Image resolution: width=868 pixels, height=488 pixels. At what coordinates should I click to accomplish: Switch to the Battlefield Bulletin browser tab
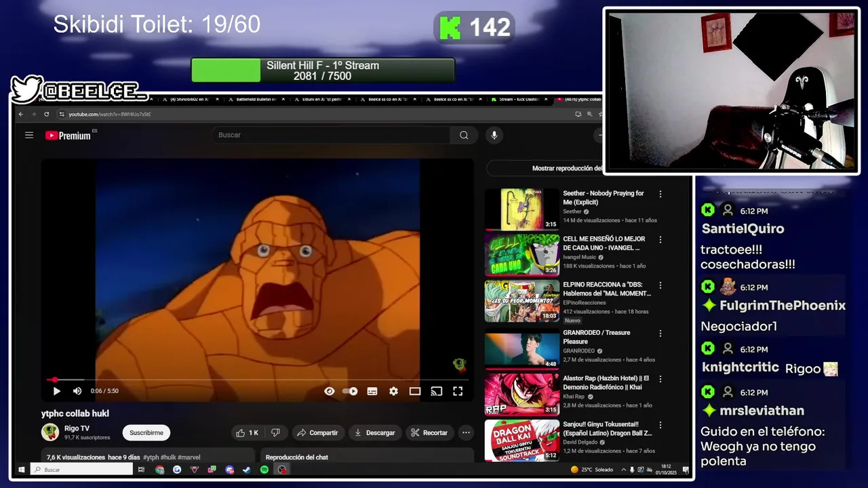256,100
